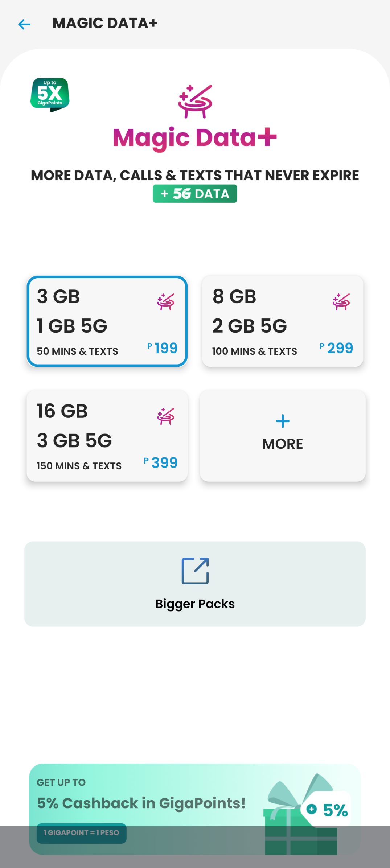Tap the magic icon on 8 GB pack
This screenshot has height=868, width=390.
click(x=341, y=302)
